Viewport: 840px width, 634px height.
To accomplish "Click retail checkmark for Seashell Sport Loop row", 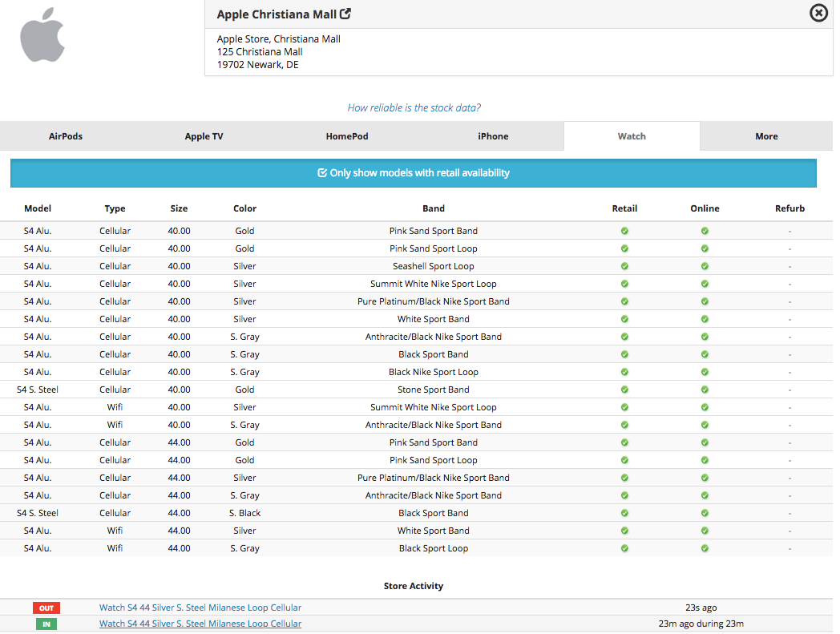I will point(624,266).
